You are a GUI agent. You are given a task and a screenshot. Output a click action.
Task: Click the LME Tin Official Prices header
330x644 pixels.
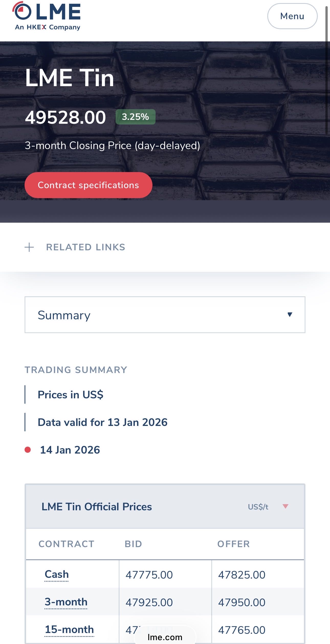[x=97, y=507]
